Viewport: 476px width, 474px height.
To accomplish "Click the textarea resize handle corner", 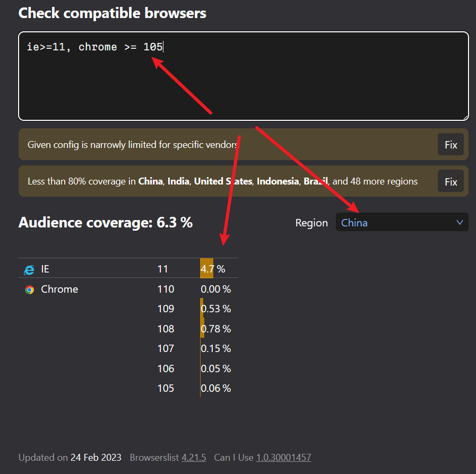I will [x=465, y=117].
